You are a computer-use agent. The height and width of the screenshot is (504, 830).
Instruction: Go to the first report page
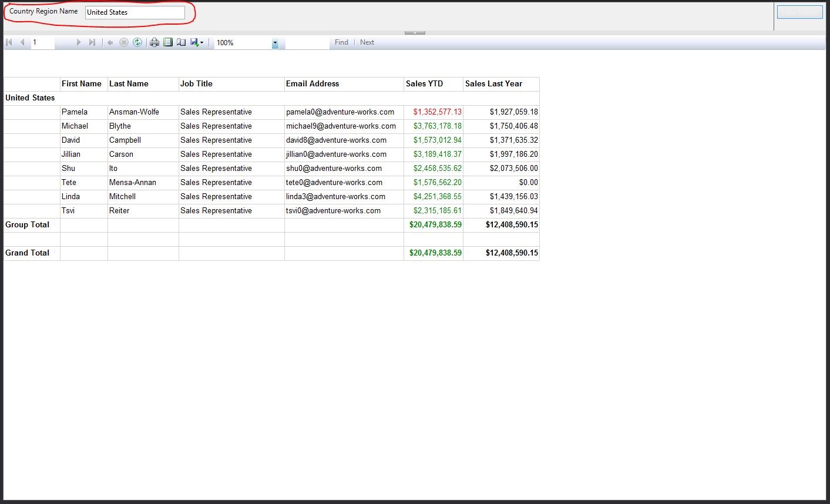coord(9,42)
